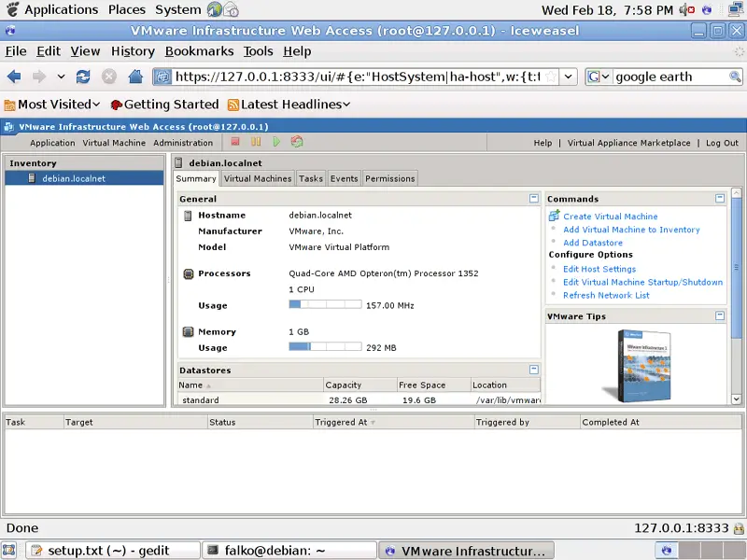This screenshot has height=560, width=747.
Task: Select debian.localnet in the Inventory tree
Action: 84,178
